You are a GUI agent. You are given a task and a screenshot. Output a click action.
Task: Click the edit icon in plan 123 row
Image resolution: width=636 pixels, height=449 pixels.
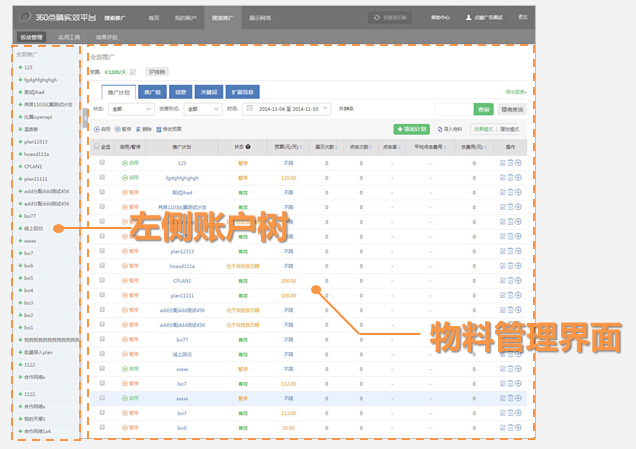coord(502,162)
